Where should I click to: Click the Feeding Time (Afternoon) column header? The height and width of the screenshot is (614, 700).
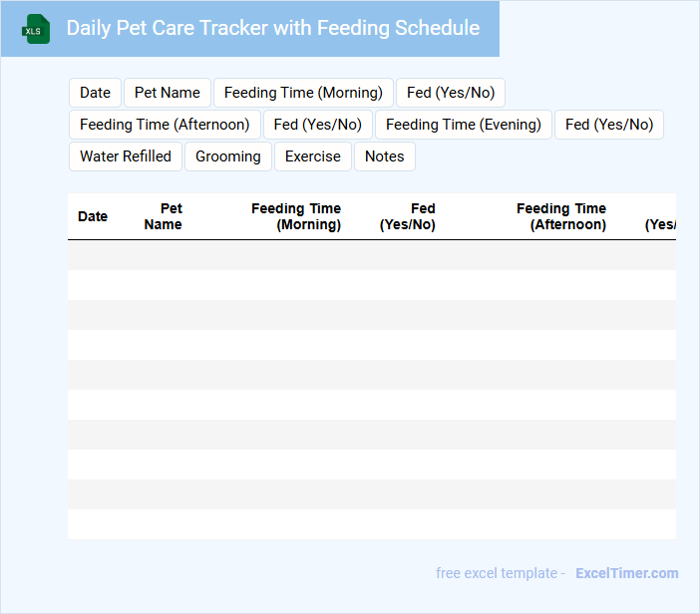pos(561,216)
